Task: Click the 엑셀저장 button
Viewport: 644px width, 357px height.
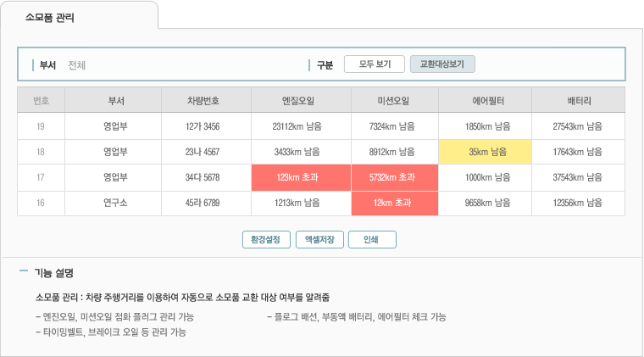Action: (319, 239)
